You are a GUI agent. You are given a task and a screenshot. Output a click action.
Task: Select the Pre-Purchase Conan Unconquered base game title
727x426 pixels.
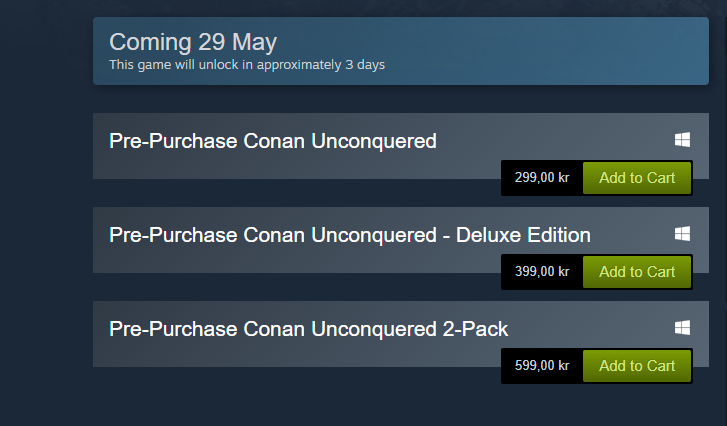click(x=273, y=141)
